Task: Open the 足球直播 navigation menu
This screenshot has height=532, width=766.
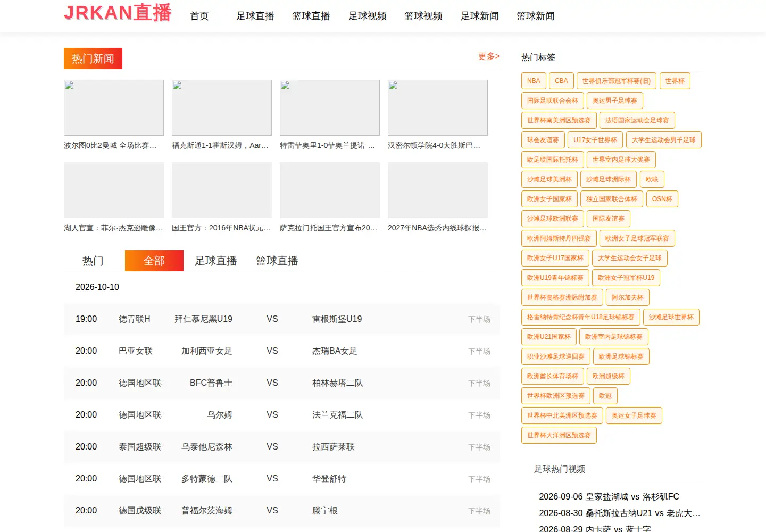Action: [x=255, y=16]
